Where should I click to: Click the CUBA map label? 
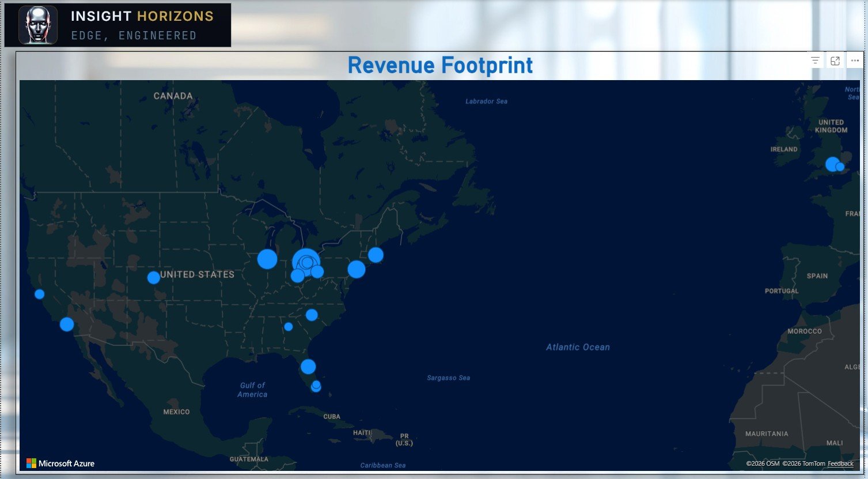click(332, 416)
